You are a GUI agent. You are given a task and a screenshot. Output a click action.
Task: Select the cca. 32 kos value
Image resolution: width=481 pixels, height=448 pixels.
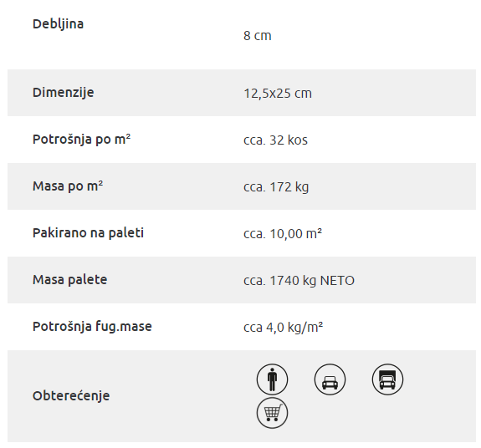click(x=275, y=140)
